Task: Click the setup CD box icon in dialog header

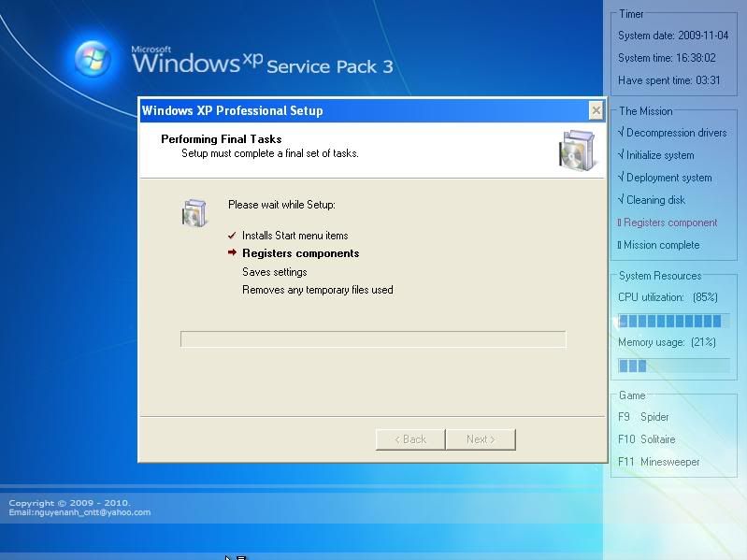Action: coord(577,151)
